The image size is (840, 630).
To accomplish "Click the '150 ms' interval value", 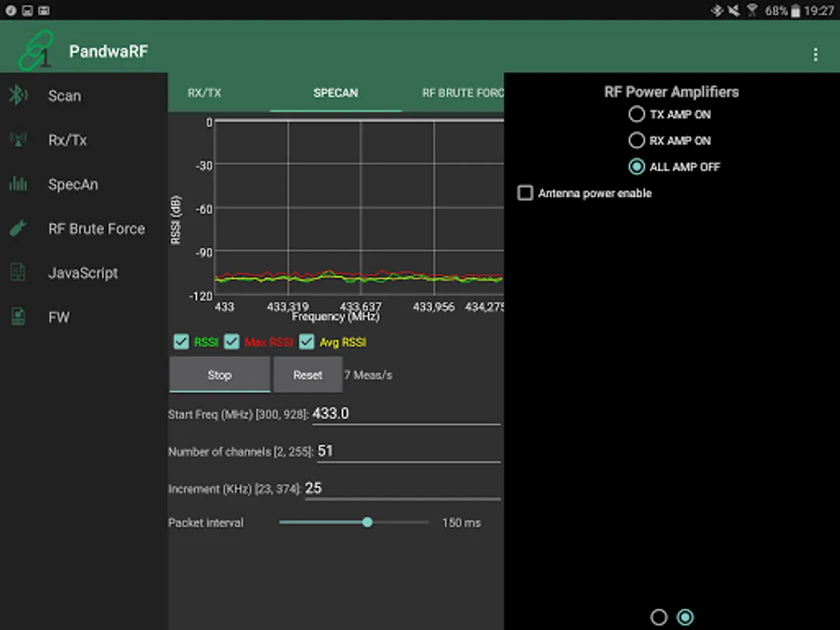I will [461, 523].
